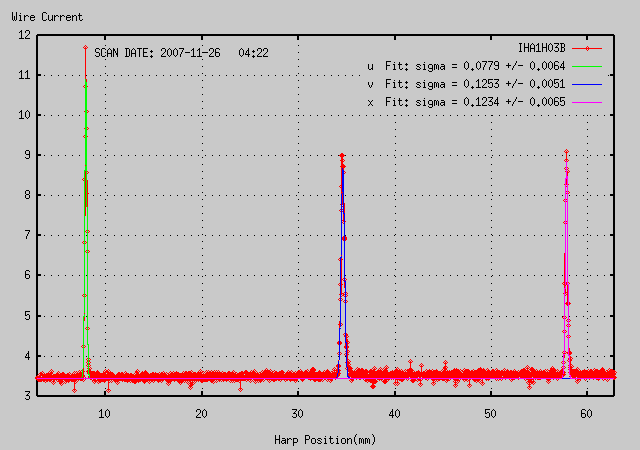Click y-axis tick label 3
The width and height of the screenshot is (640, 450).
27,396
